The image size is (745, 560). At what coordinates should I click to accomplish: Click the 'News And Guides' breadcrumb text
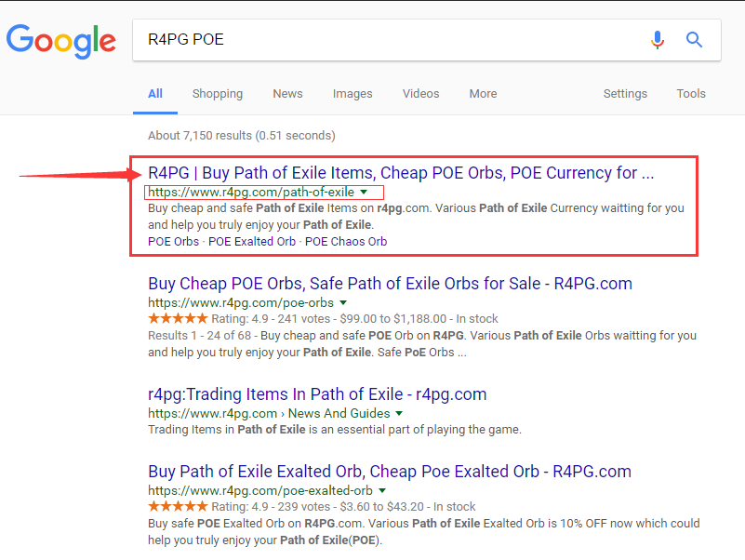click(339, 414)
